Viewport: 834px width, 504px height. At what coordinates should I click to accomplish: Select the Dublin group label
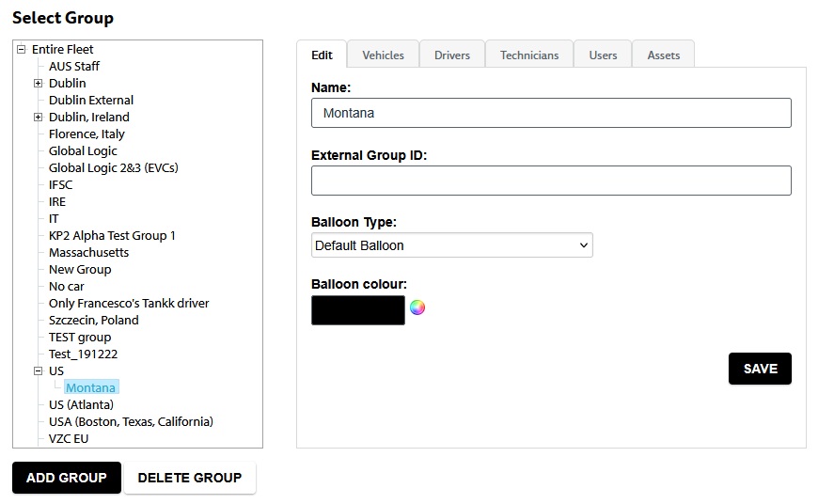(67, 84)
